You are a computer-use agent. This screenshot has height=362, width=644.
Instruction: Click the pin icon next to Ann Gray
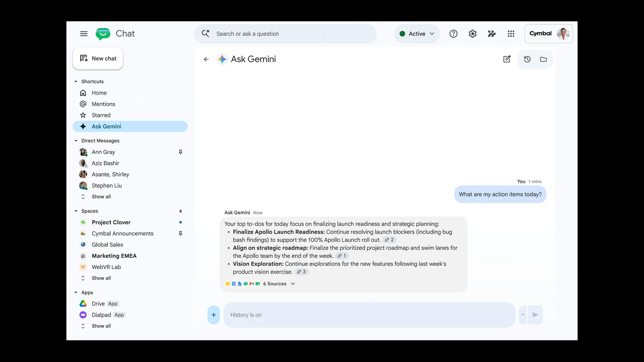tap(180, 152)
